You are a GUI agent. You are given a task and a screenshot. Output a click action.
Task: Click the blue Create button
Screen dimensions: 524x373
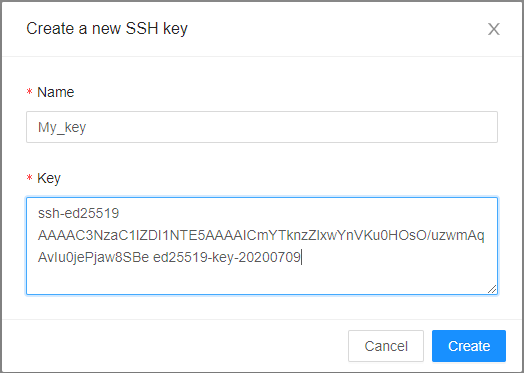[x=469, y=346]
